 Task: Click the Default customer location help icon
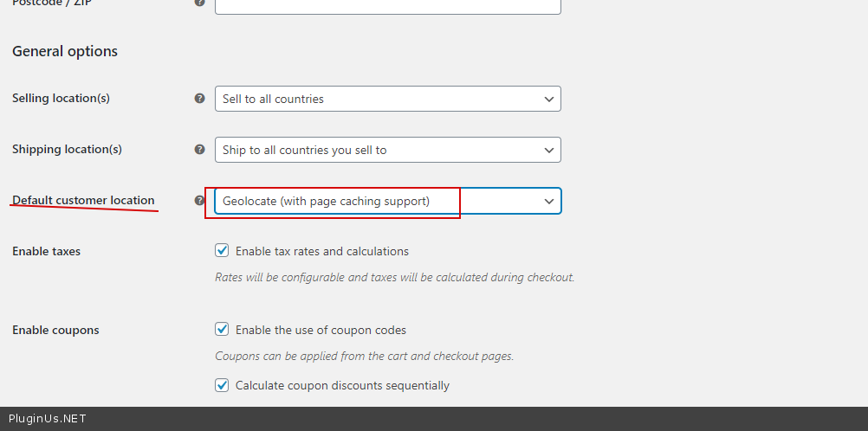click(x=200, y=201)
